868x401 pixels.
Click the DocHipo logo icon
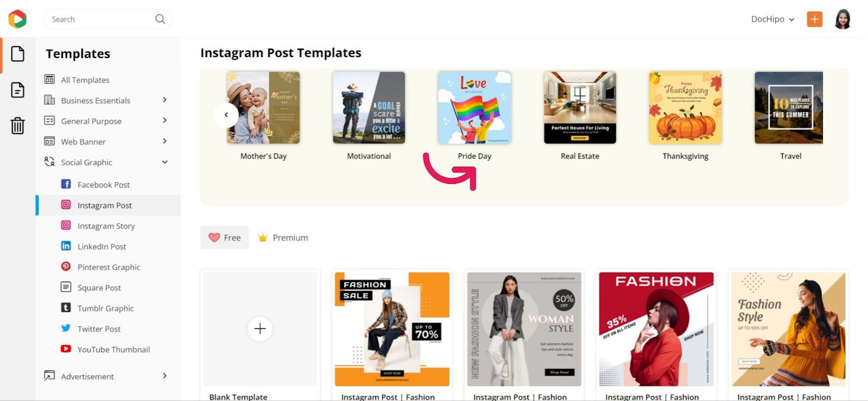(17, 19)
